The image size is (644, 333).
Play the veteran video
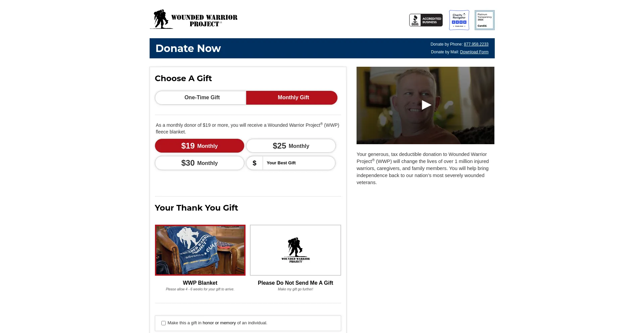tap(426, 105)
